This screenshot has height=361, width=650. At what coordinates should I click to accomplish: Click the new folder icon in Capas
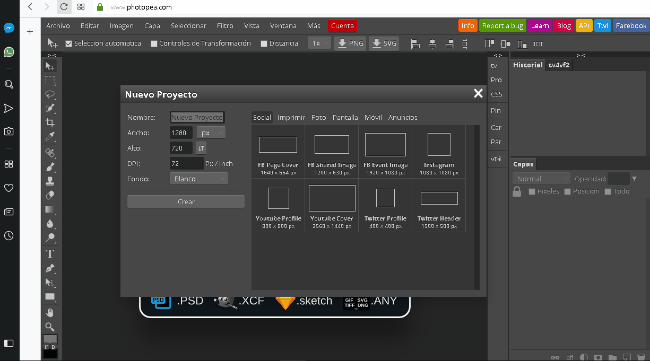coord(612,357)
